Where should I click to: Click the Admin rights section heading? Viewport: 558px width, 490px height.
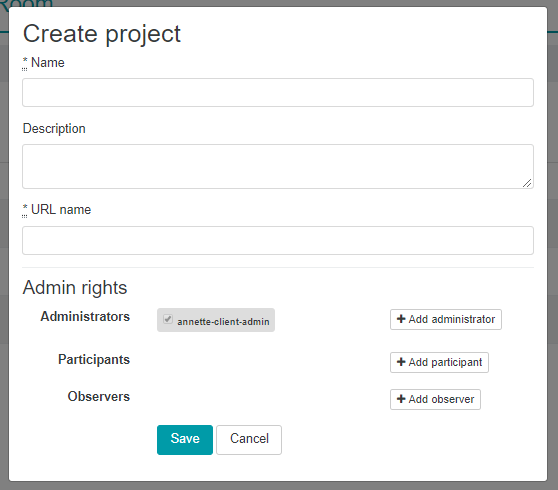click(x=75, y=288)
